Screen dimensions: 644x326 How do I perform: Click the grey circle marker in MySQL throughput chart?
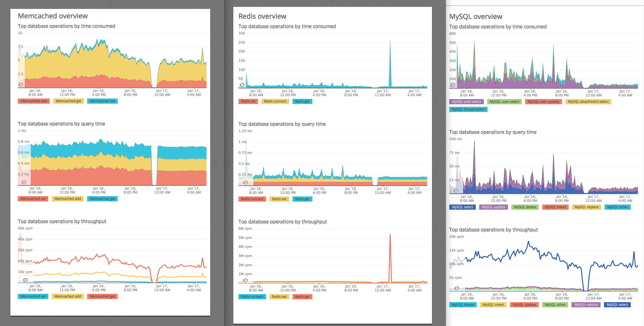point(457,288)
